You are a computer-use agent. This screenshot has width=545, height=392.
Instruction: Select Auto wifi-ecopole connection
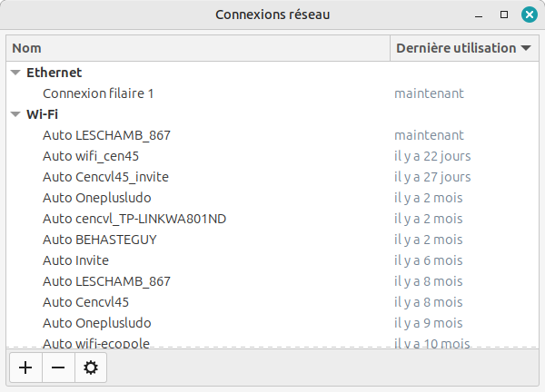[95, 343]
